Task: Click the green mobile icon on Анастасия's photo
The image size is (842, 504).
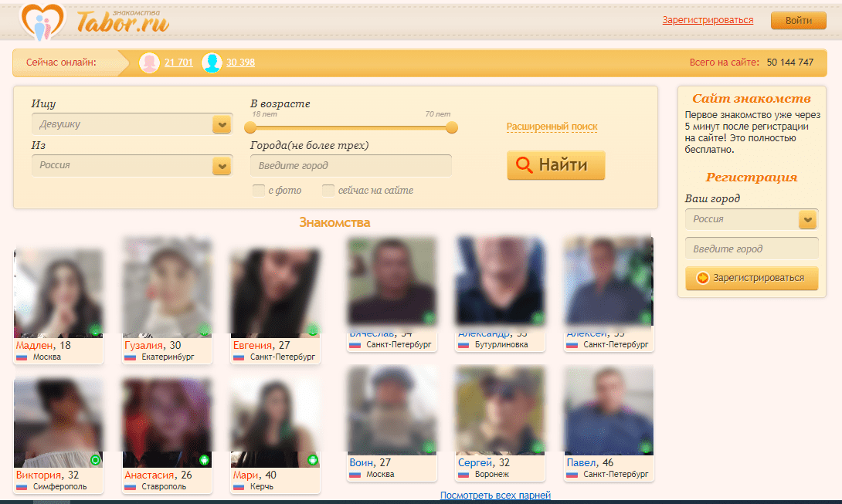Action: (x=204, y=460)
